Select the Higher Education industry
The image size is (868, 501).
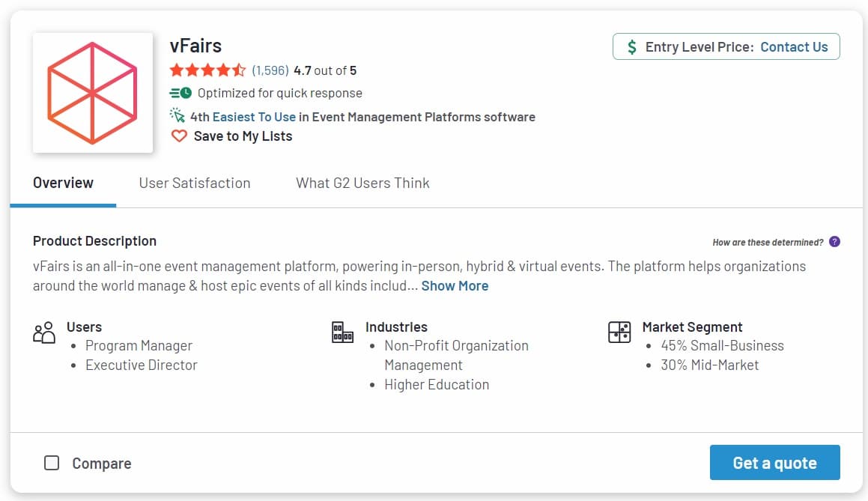[437, 384]
